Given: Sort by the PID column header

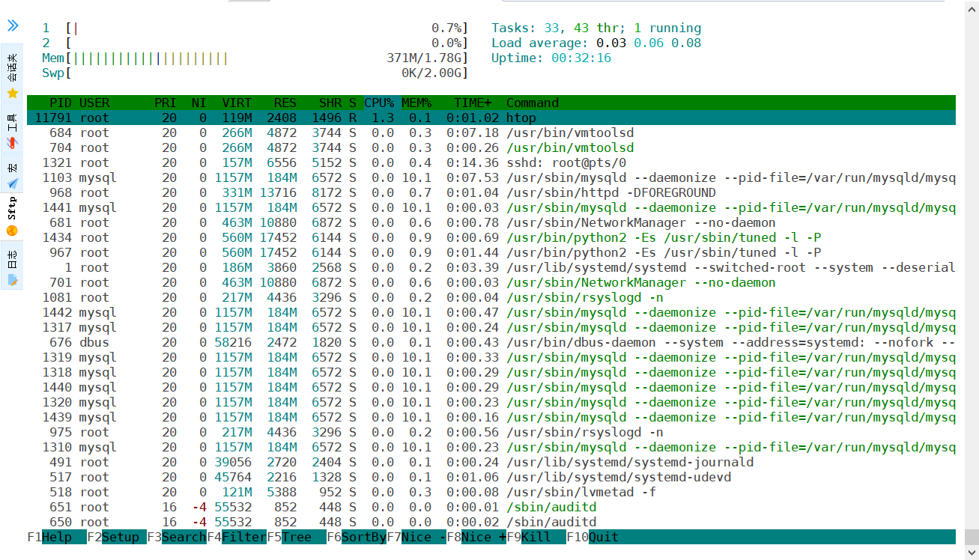Looking at the screenshot, I should click(x=60, y=103).
